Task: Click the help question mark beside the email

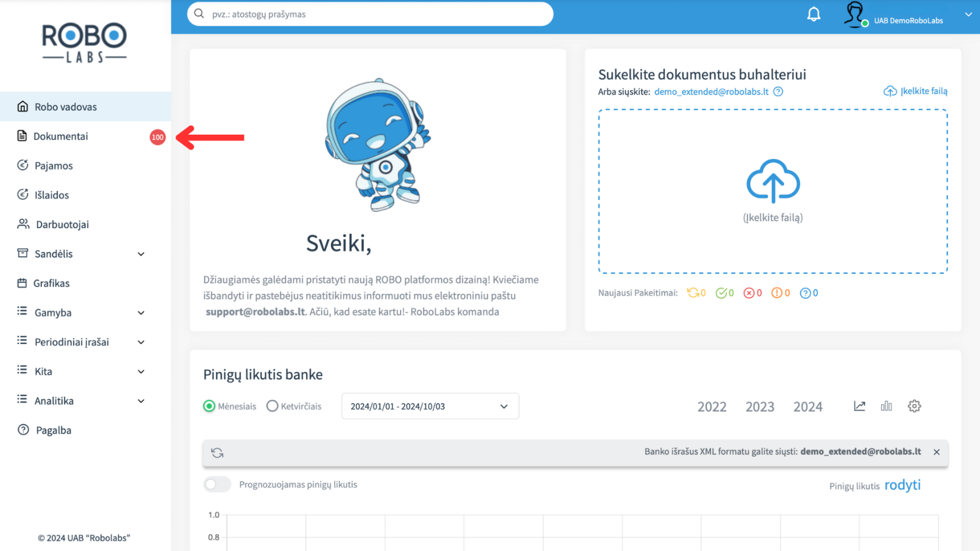Action: click(778, 92)
